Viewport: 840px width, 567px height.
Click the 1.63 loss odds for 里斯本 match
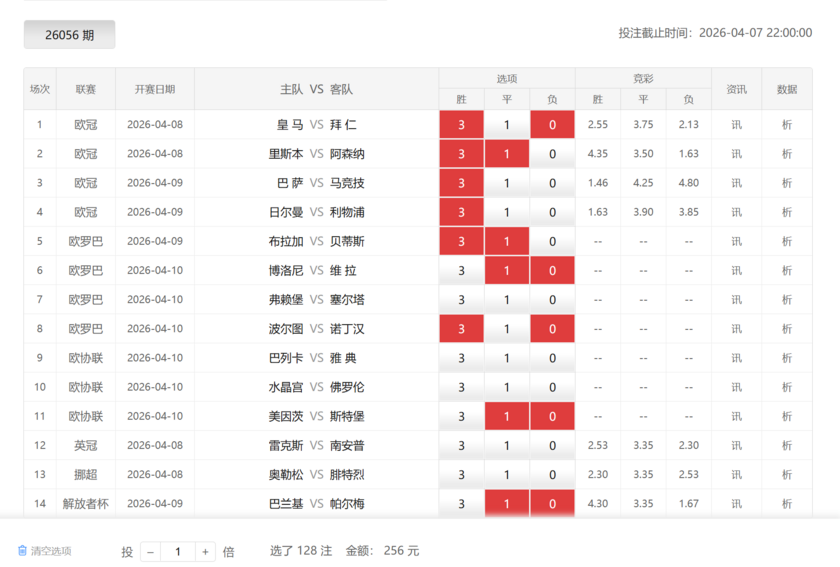688,154
